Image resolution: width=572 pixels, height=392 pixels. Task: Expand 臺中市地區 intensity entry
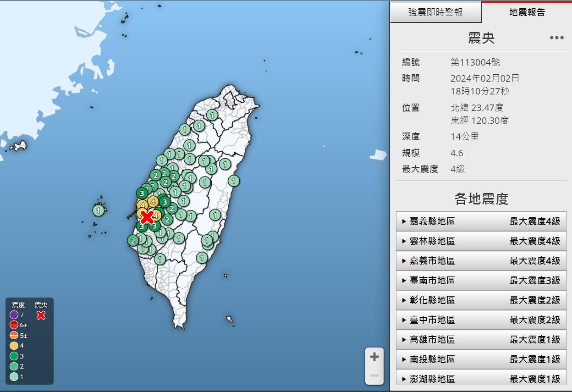point(481,320)
